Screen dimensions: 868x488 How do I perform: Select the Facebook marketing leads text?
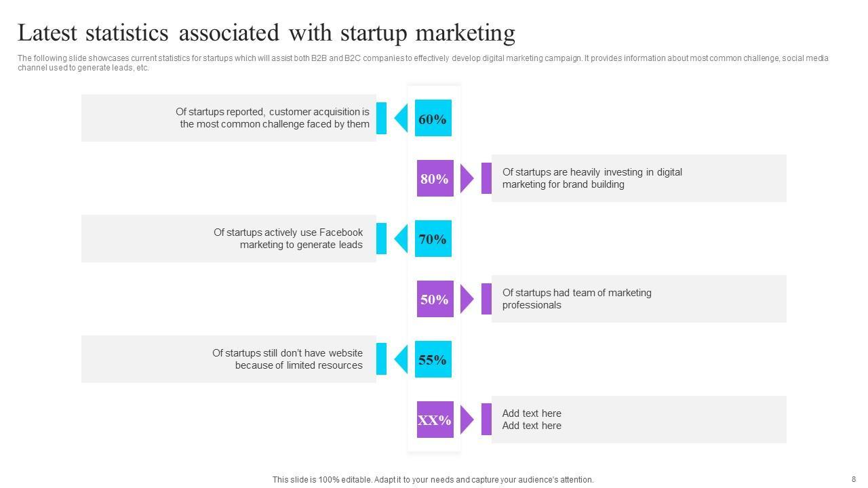pyautogui.click(x=288, y=239)
